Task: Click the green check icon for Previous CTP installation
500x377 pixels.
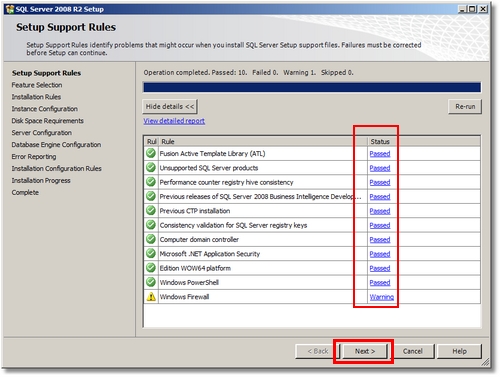Action: pyautogui.click(x=151, y=211)
